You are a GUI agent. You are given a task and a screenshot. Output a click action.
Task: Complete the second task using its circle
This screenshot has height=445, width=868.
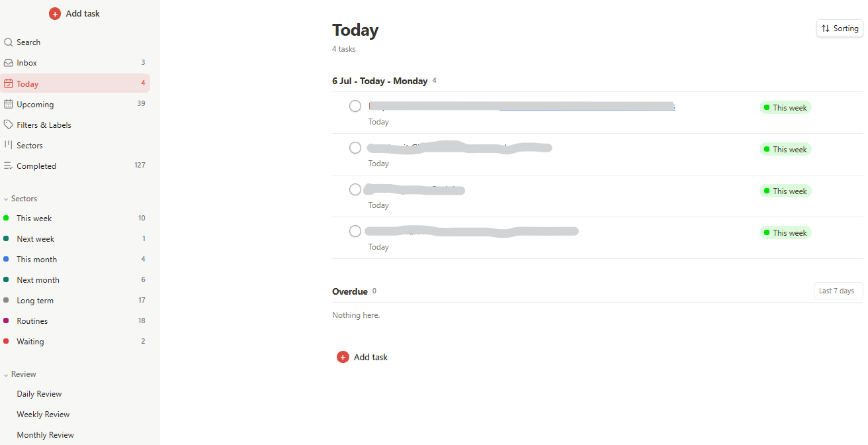[x=355, y=148]
